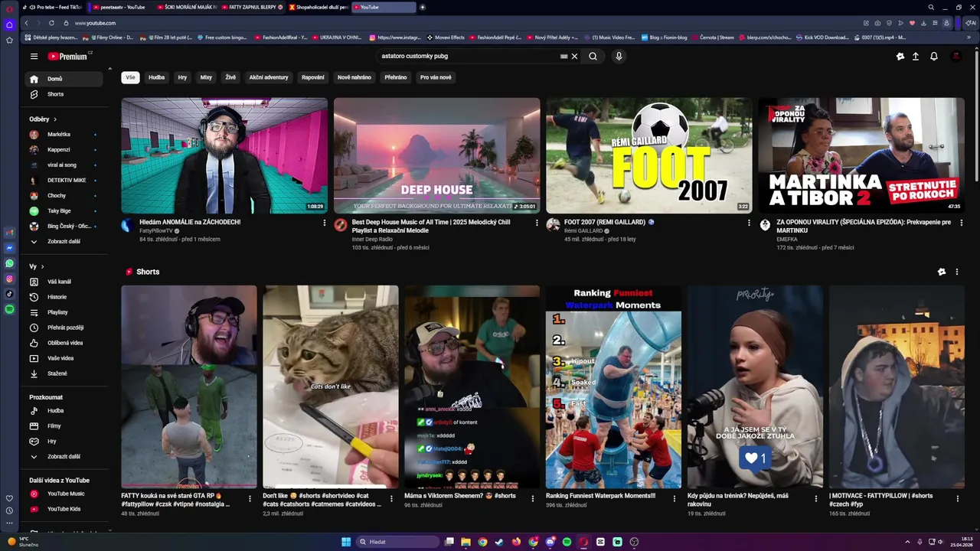The image size is (980, 551).
Task: Open Markétka subscription channel
Action: tap(64, 135)
